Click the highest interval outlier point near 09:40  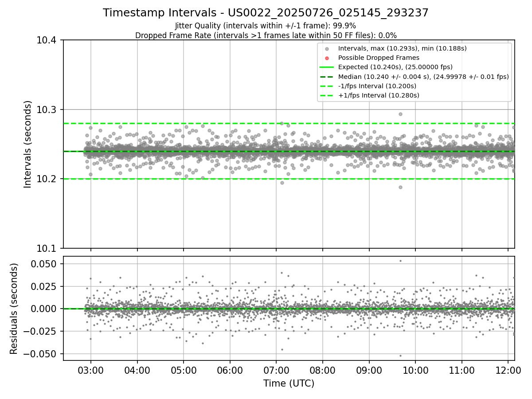(x=400, y=114)
